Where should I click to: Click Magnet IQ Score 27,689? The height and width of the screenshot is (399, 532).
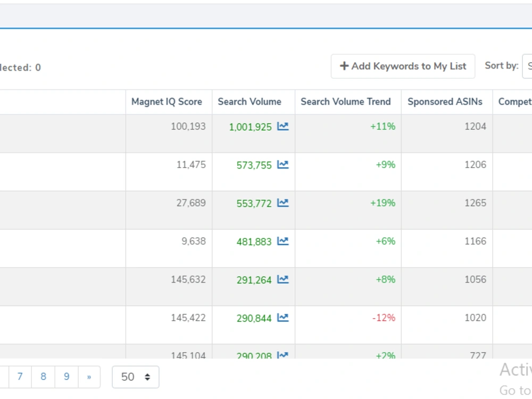click(191, 203)
